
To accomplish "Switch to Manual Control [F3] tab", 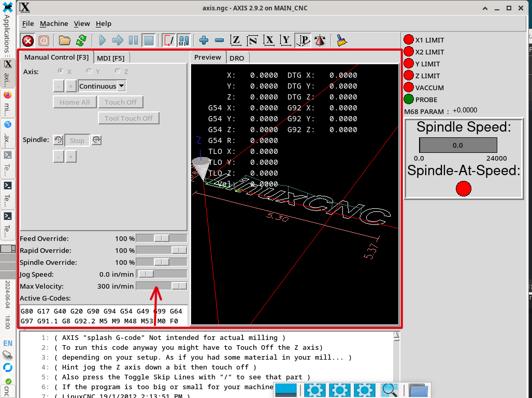I will coord(56,58).
